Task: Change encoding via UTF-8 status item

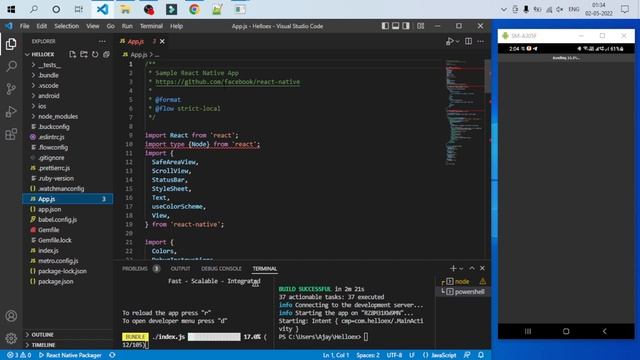Action: [x=394, y=355]
